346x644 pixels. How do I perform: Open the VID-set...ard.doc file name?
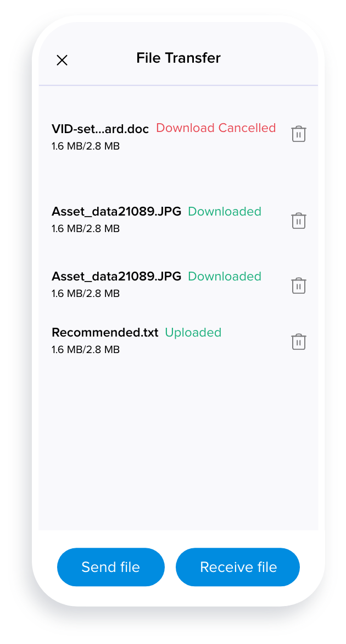click(100, 129)
